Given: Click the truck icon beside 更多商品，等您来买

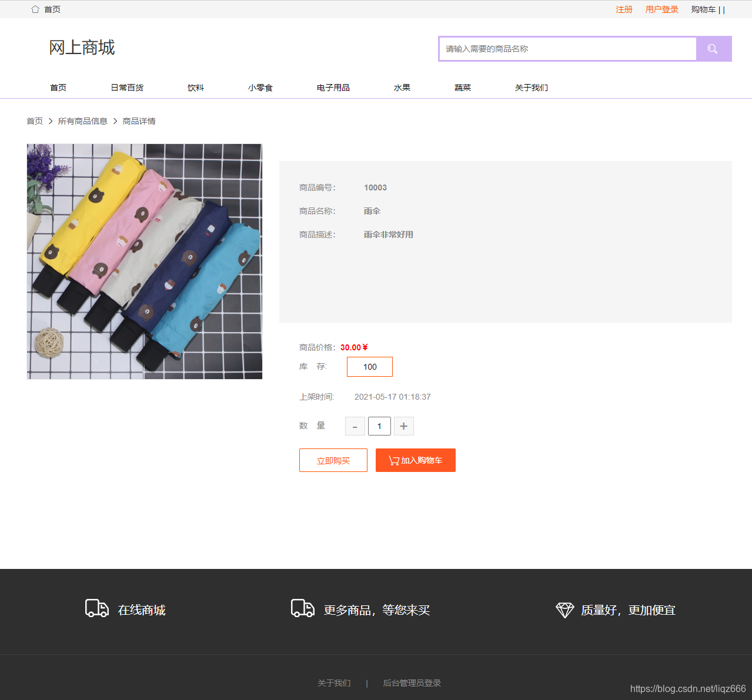Looking at the screenshot, I should tap(302, 609).
